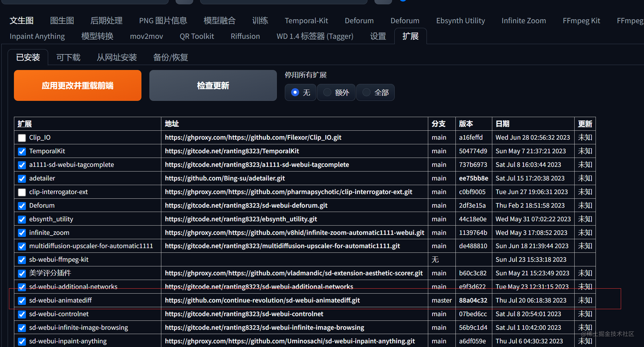Toggle the Deforum extension checkbox
Image resolution: width=644 pixels, height=347 pixels.
pyautogui.click(x=22, y=206)
